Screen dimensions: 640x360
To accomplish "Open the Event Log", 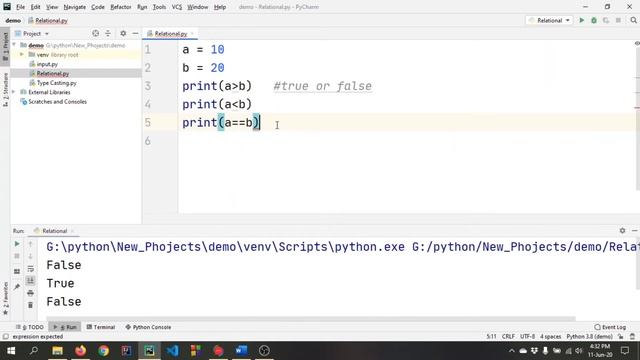I will (610, 327).
